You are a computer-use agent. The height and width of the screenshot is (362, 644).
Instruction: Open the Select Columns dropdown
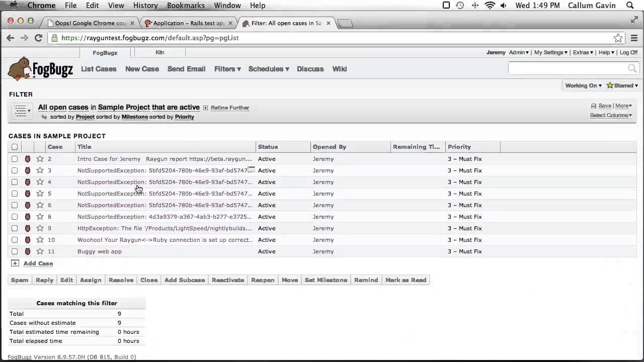click(610, 115)
